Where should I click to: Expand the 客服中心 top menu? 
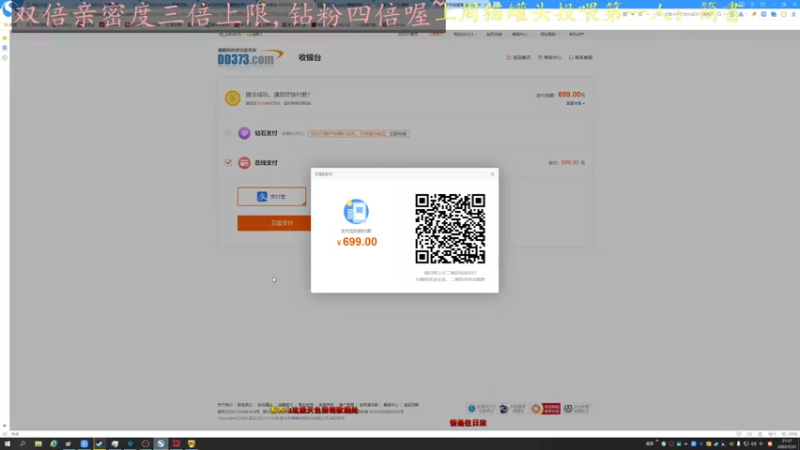[x=520, y=34]
